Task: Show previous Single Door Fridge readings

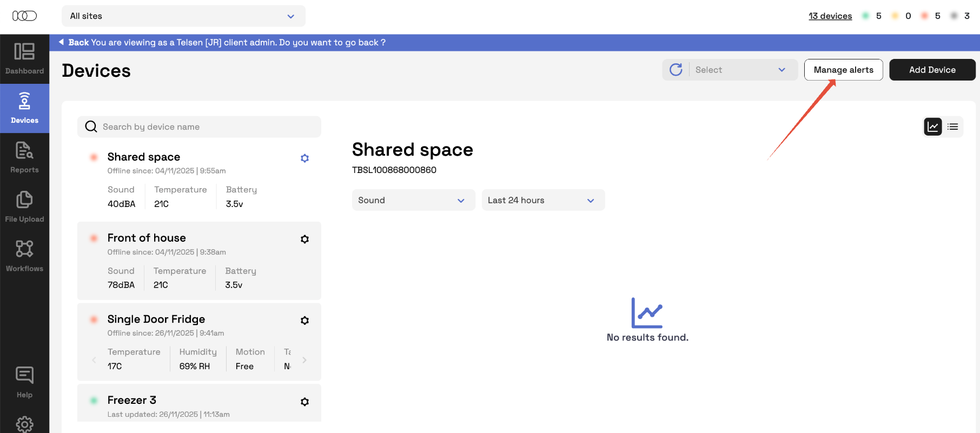Action: (x=94, y=360)
